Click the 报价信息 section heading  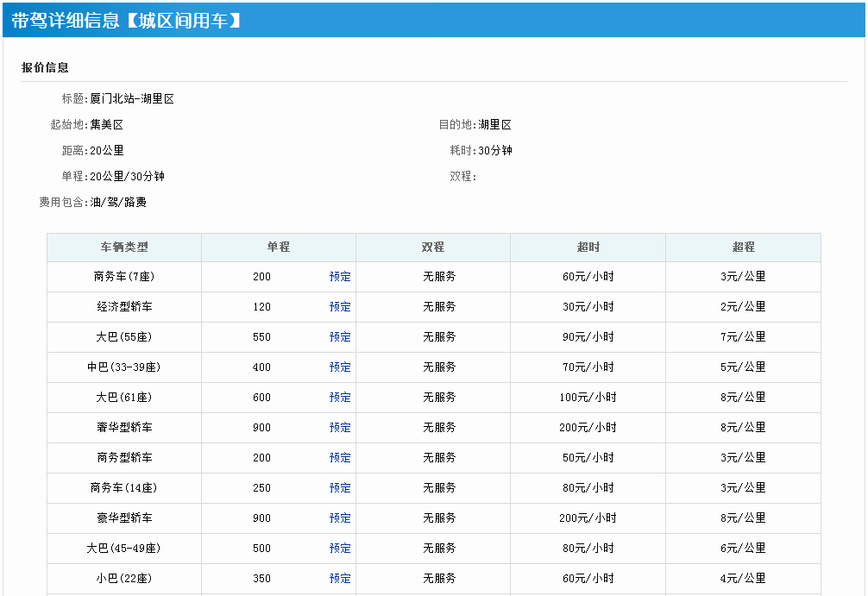click(x=45, y=67)
